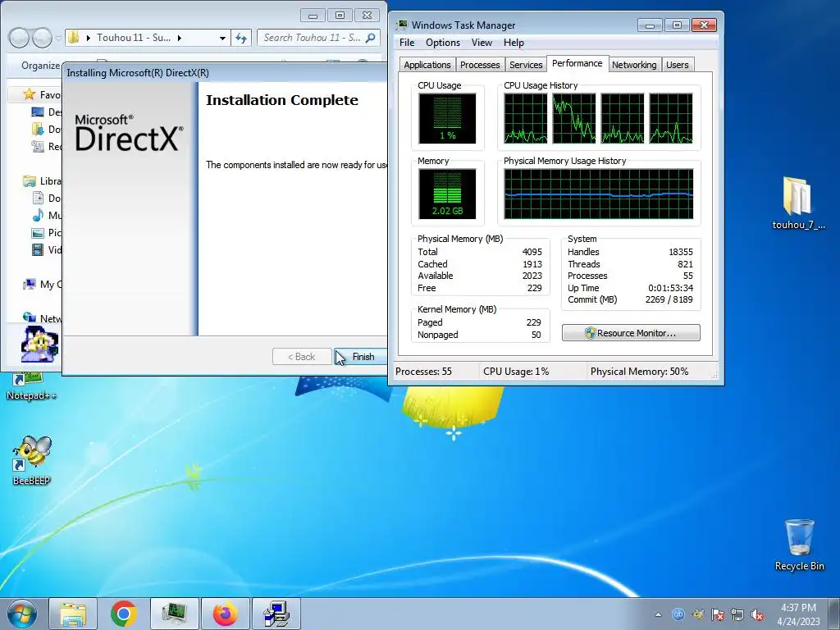Viewport: 840px width, 630px height.
Task: Switch to the Networking tab
Action: click(x=634, y=65)
